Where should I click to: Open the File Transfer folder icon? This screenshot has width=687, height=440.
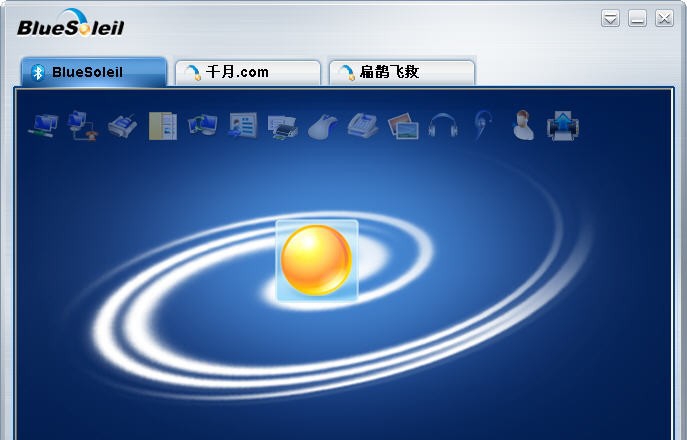[x=163, y=126]
